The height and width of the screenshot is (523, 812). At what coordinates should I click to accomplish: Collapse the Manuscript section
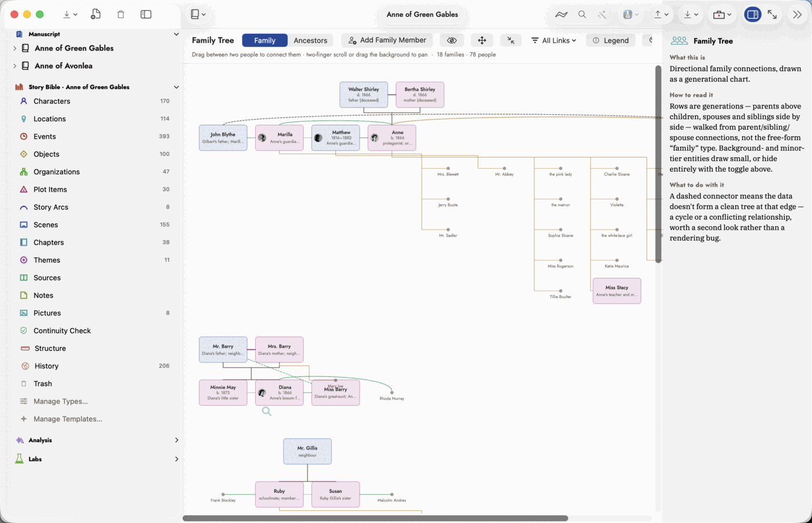pyautogui.click(x=176, y=34)
